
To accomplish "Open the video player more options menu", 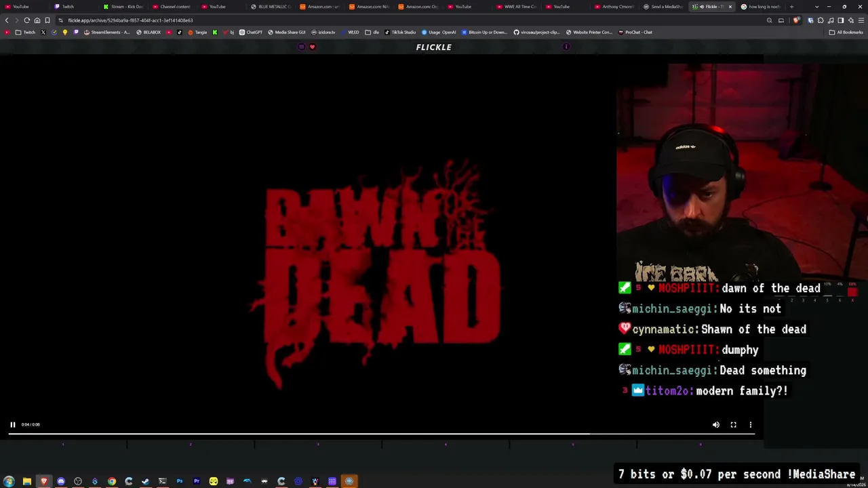I will (x=750, y=425).
